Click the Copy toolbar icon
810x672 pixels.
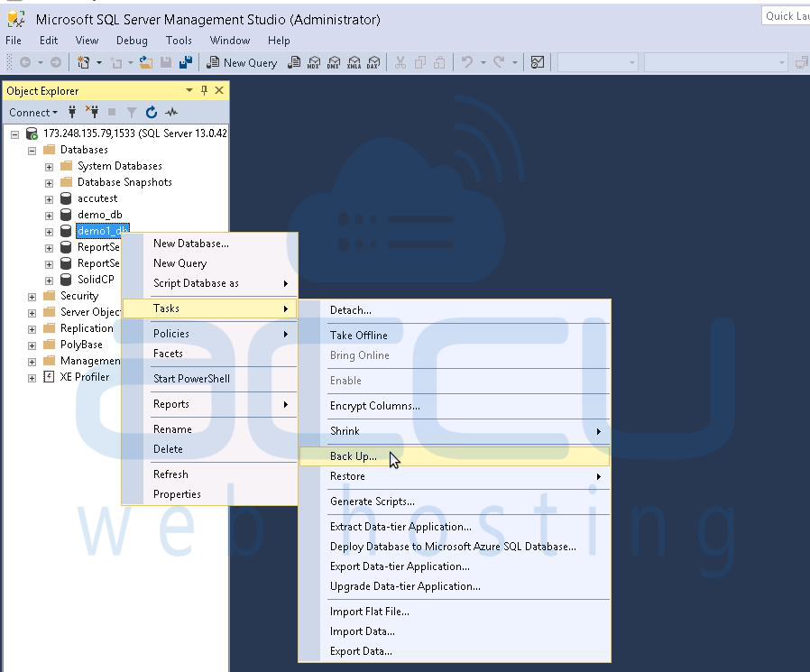coord(420,62)
